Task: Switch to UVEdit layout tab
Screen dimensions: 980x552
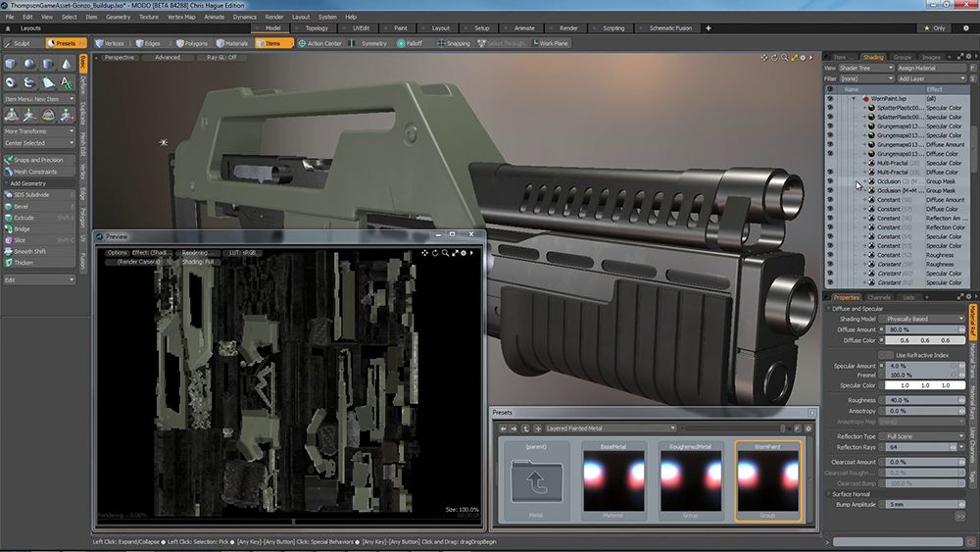Action: tap(361, 28)
